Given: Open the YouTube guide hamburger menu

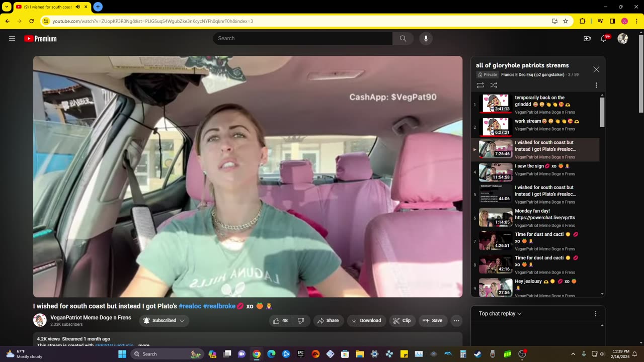Looking at the screenshot, I should coord(12,38).
